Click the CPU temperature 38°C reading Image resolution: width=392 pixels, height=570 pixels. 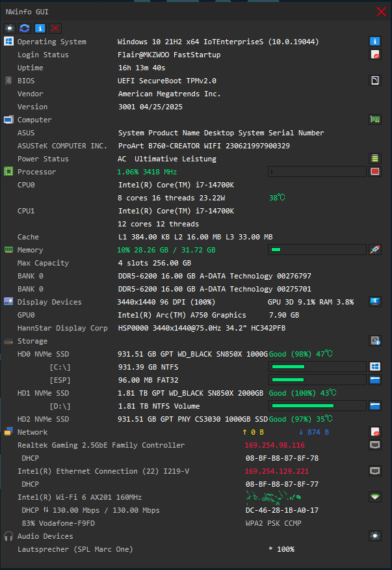click(x=277, y=198)
